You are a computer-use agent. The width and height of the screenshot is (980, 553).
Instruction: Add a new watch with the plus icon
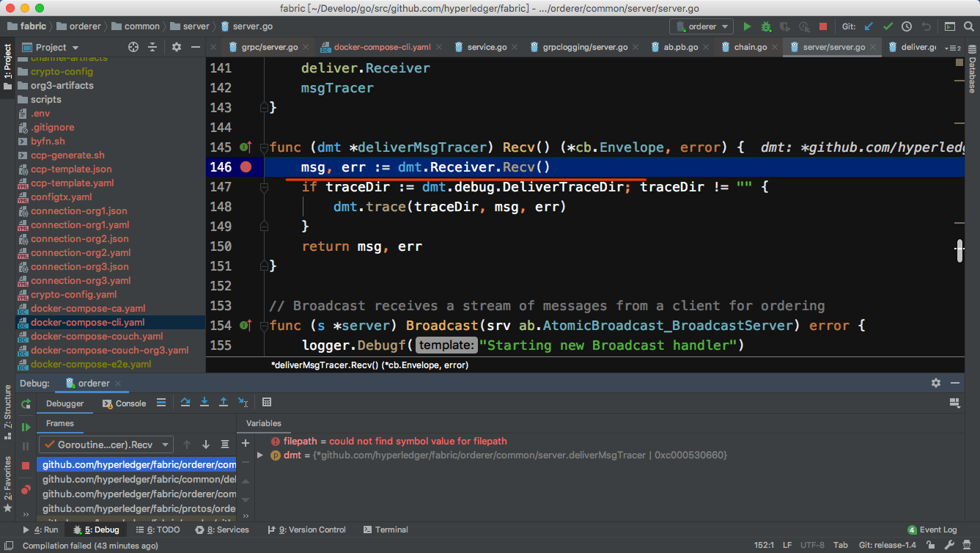[246, 442]
